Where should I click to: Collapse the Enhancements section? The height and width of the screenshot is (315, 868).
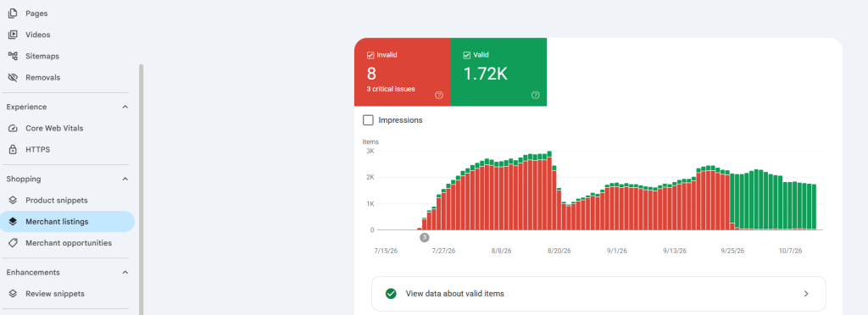(125, 273)
